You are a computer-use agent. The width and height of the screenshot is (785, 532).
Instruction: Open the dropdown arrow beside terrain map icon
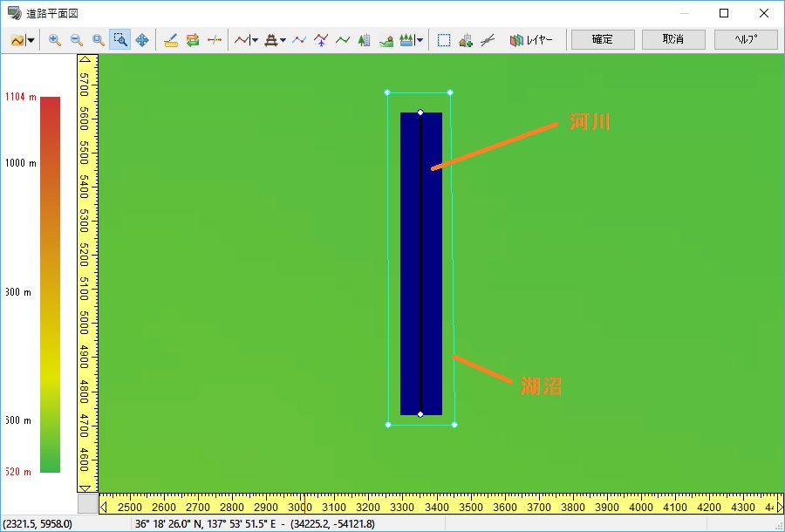[31, 40]
